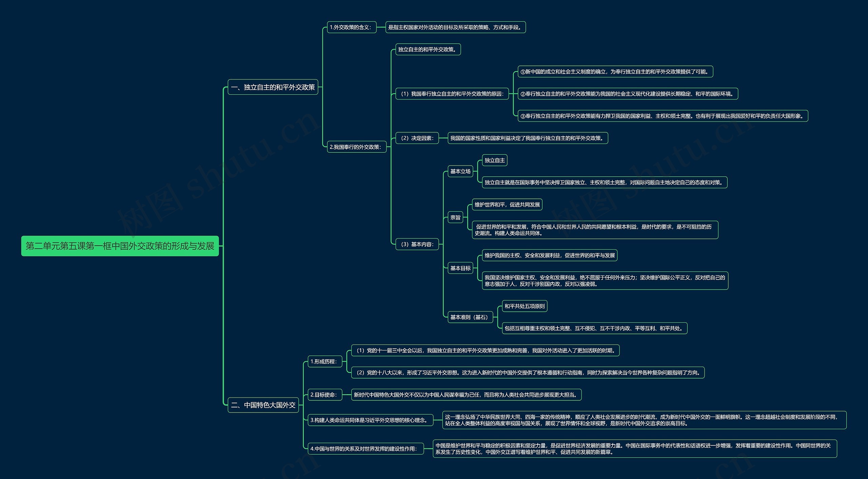Click the 维护世界和平,促进共同发展 node

[507, 205]
